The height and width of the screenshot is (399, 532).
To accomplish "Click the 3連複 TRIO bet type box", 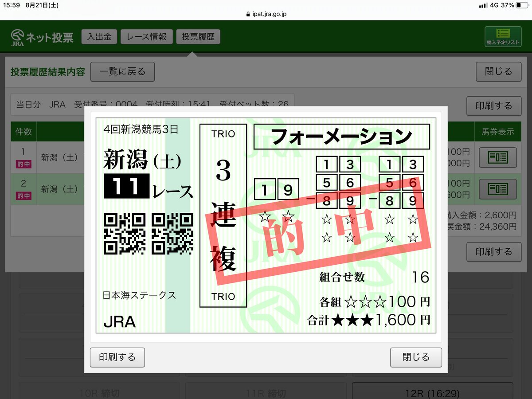I will click(x=223, y=215).
